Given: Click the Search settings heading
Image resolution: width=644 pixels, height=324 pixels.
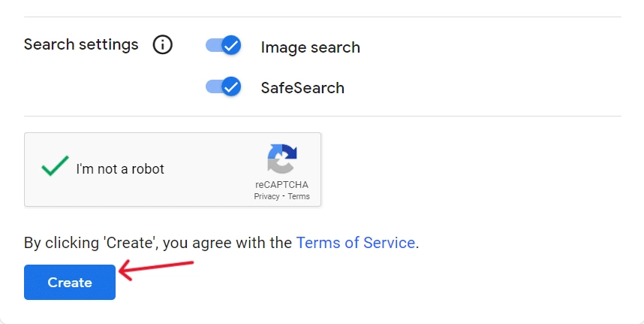Looking at the screenshot, I should (81, 44).
